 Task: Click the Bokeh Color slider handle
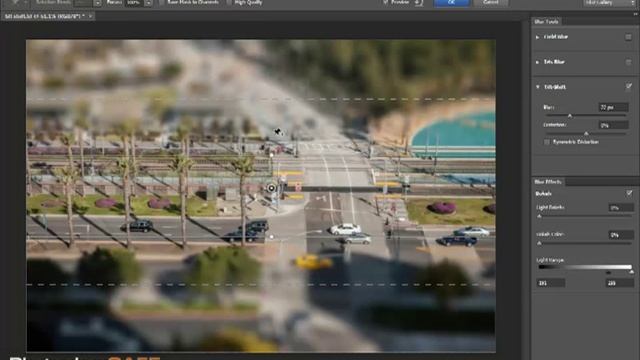[x=539, y=243]
